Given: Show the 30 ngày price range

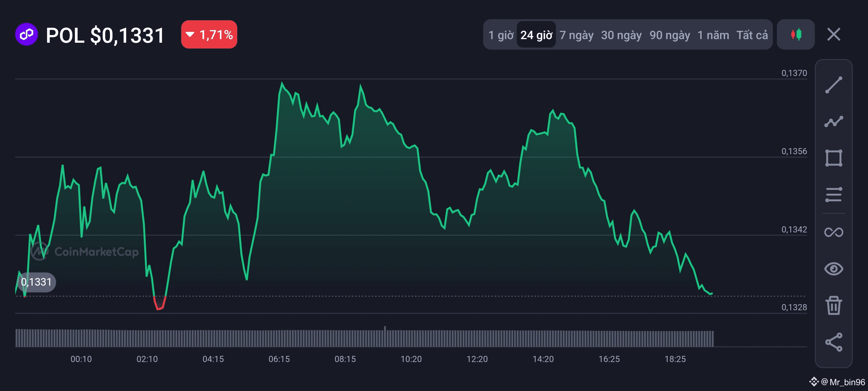Looking at the screenshot, I should click(x=621, y=35).
